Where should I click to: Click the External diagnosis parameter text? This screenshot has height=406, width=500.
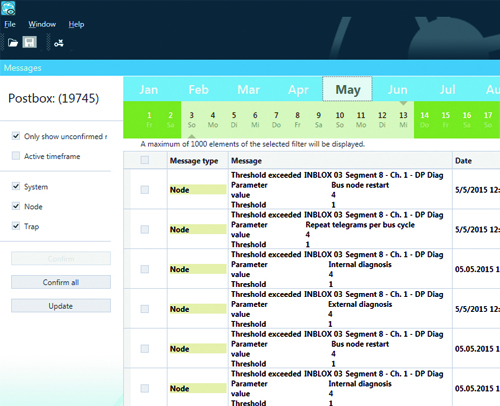click(360, 304)
